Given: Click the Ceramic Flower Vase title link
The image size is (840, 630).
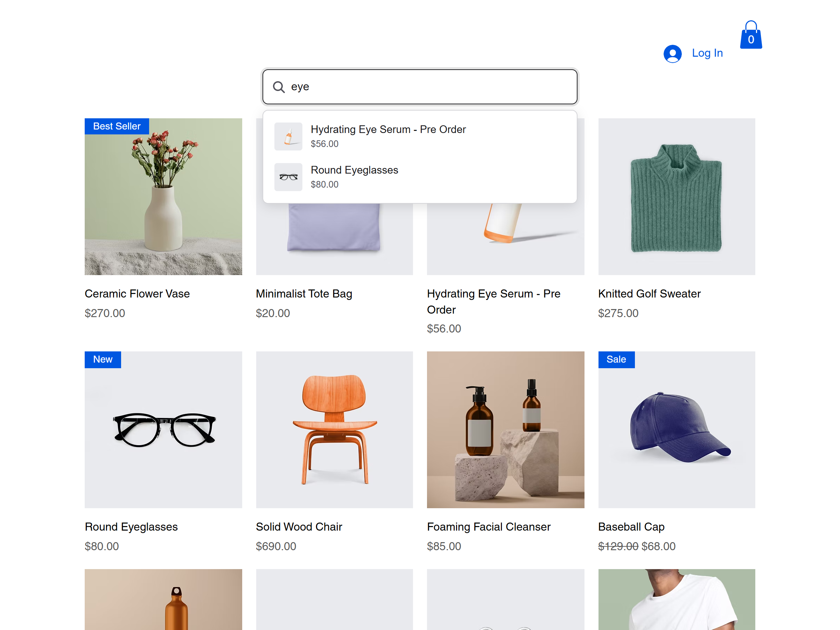Looking at the screenshot, I should click(137, 294).
